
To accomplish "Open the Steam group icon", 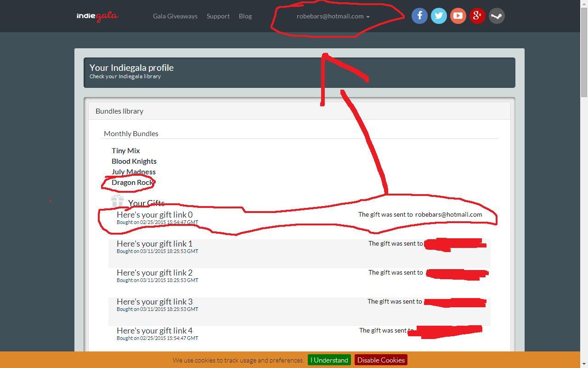I will [497, 16].
